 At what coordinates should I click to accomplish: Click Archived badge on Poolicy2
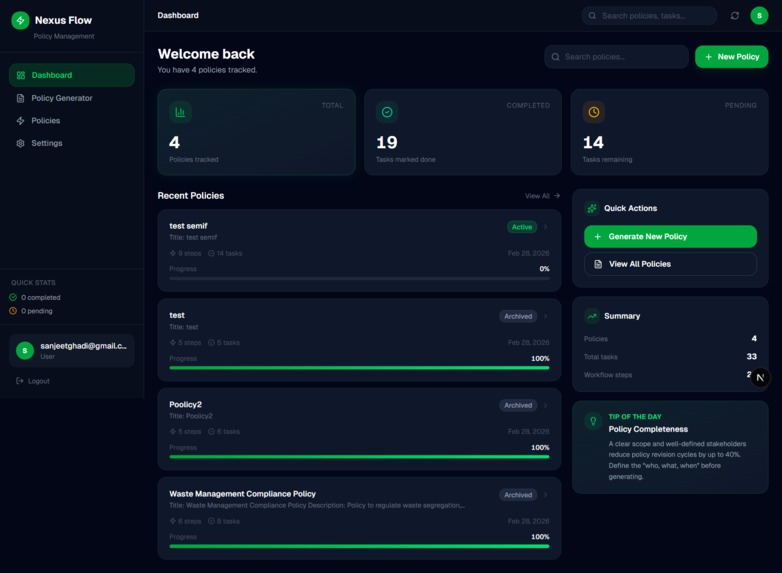518,405
